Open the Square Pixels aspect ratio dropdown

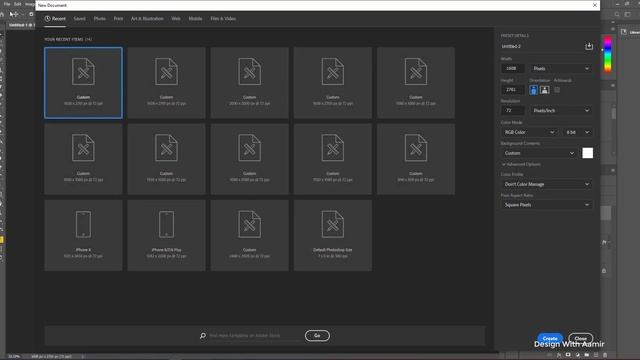point(547,205)
